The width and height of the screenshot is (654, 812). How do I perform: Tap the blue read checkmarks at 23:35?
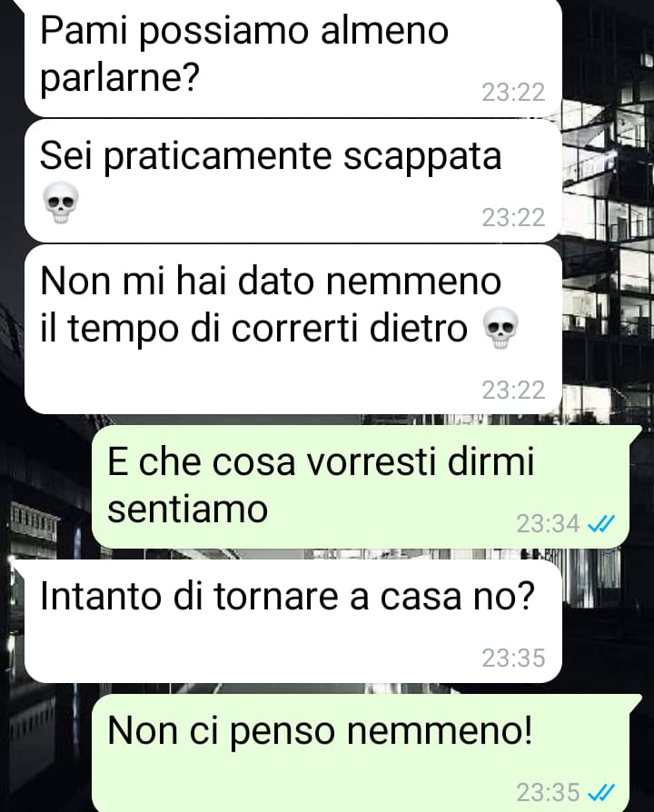click(x=601, y=792)
